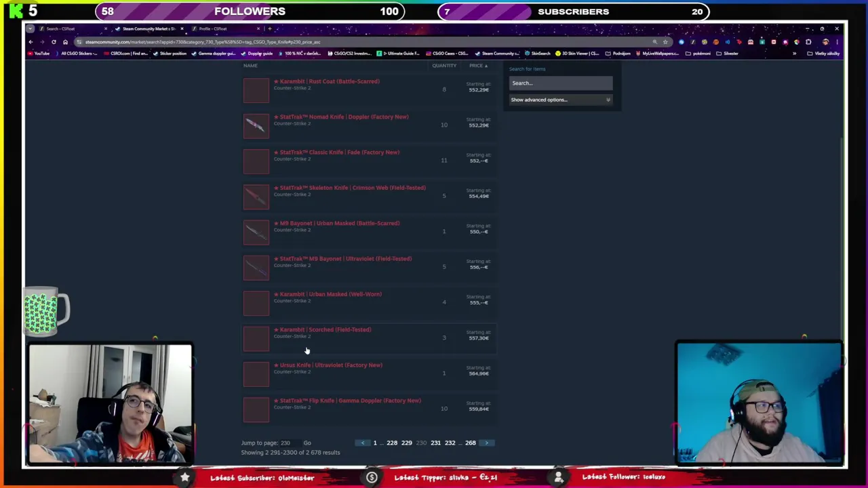Open Karambit Rust Coat (Battle-Scarred) listing
This screenshot has height=488, width=868.
tap(330, 81)
